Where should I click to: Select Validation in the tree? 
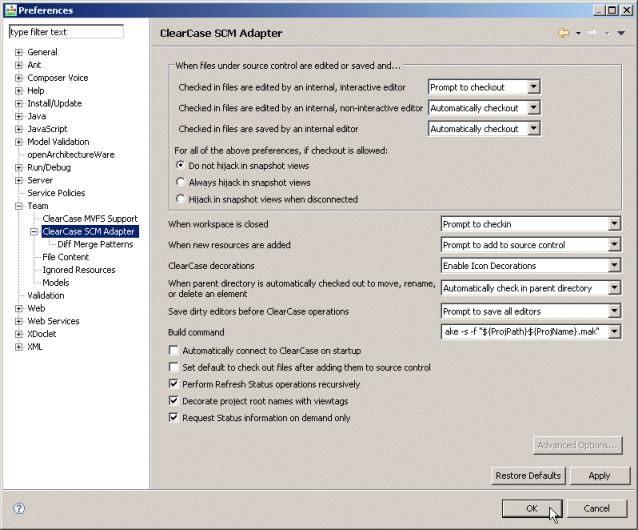pos(46,295)
